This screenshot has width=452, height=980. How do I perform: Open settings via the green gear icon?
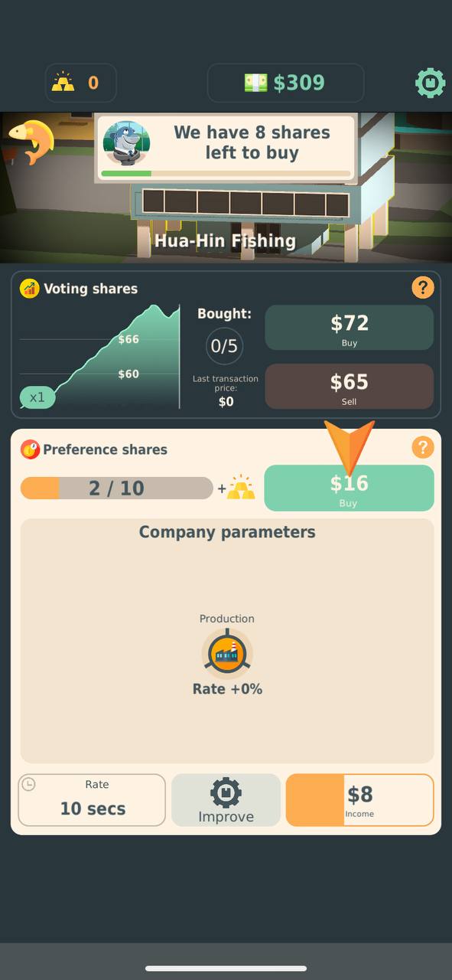430,83
